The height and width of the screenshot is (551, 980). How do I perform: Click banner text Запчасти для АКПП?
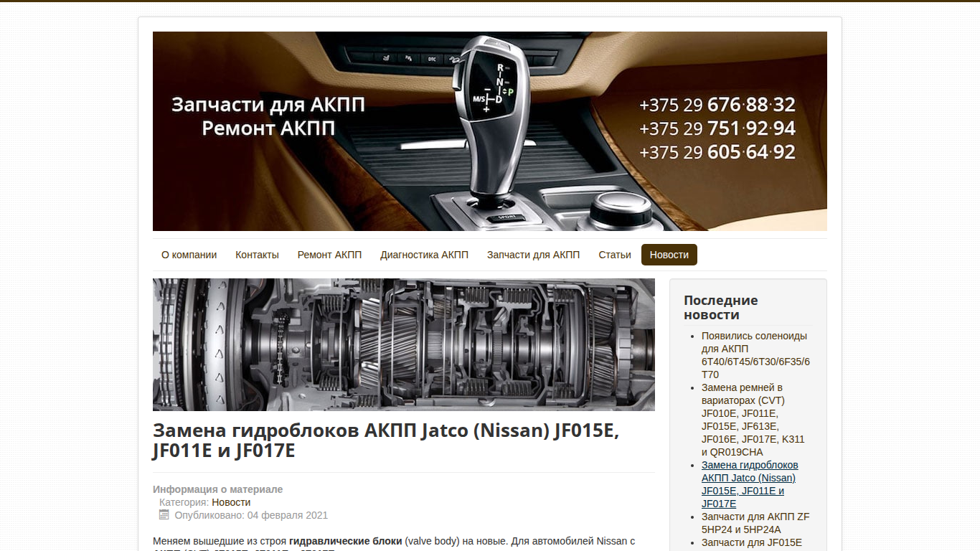(x=268, y=105)
